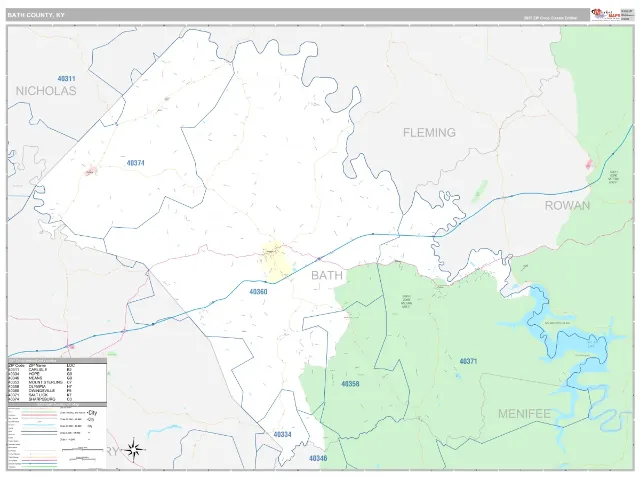Click the BATH COUNTY, KY title
The height and width of the screenshot is (480, 640).
(36, 15)
